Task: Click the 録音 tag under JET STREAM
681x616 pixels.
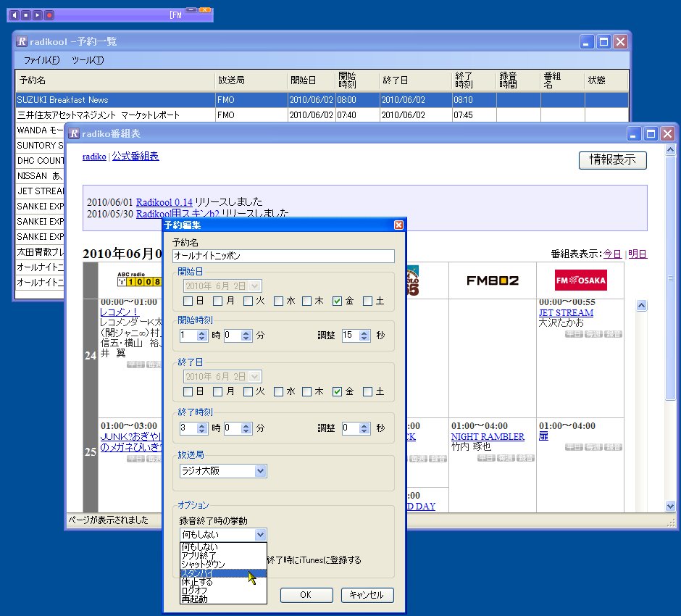Action: tap(614, 333)
